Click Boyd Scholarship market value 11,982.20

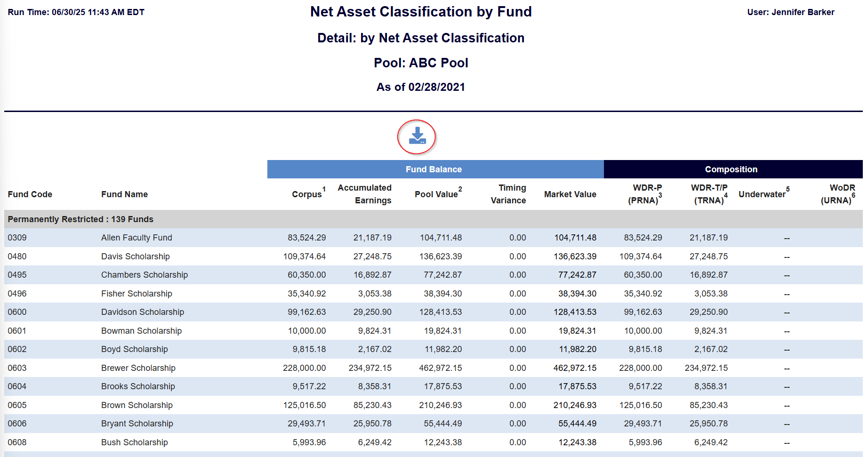[x=578, y=349]
